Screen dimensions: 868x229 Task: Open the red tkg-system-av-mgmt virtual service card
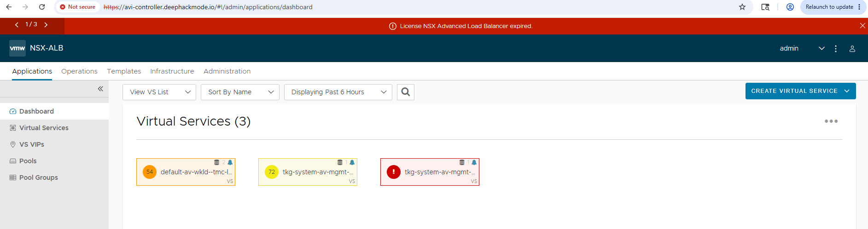pos(430,172)
